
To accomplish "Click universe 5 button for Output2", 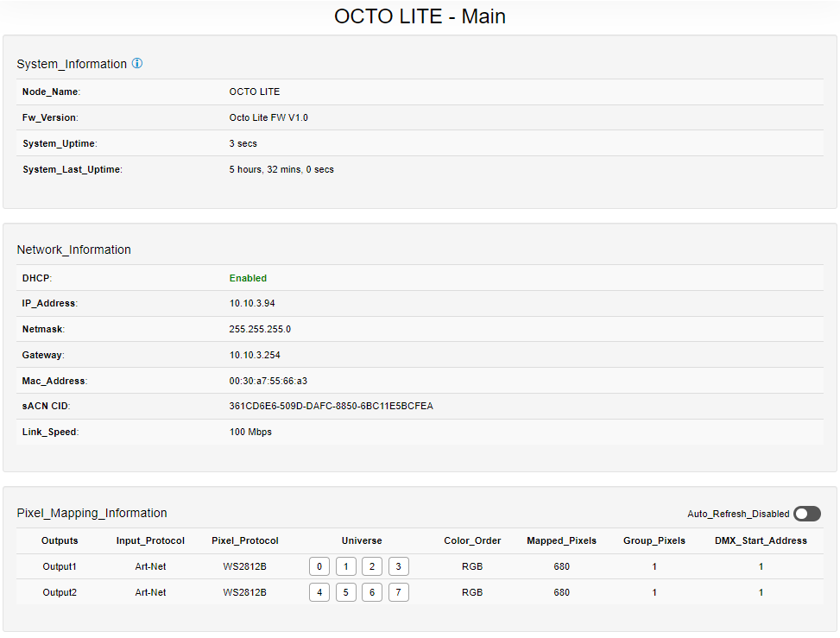I will pos(346,592).
